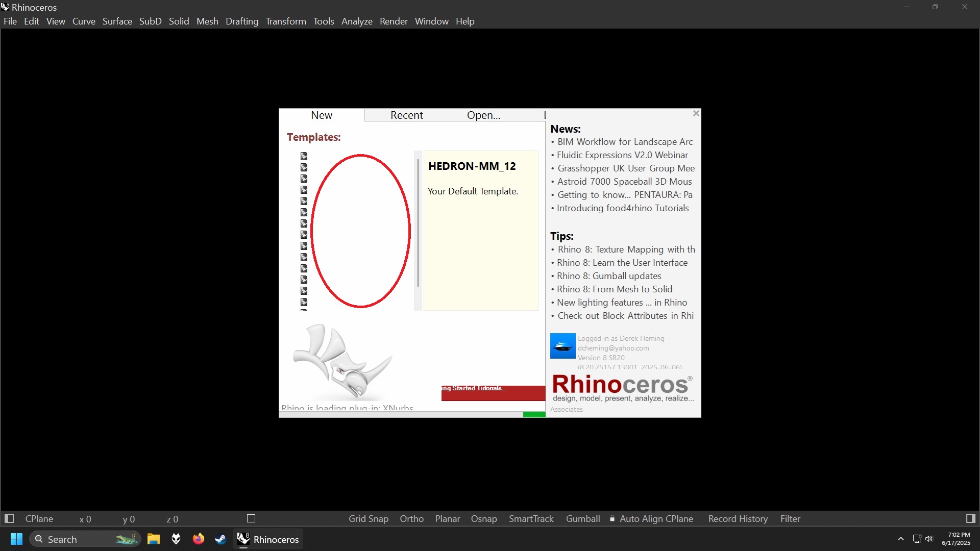This screenshot has width=980, height=551.
Task: Toggle Auto Align CPlane
Action: click(x=656, y=519)
